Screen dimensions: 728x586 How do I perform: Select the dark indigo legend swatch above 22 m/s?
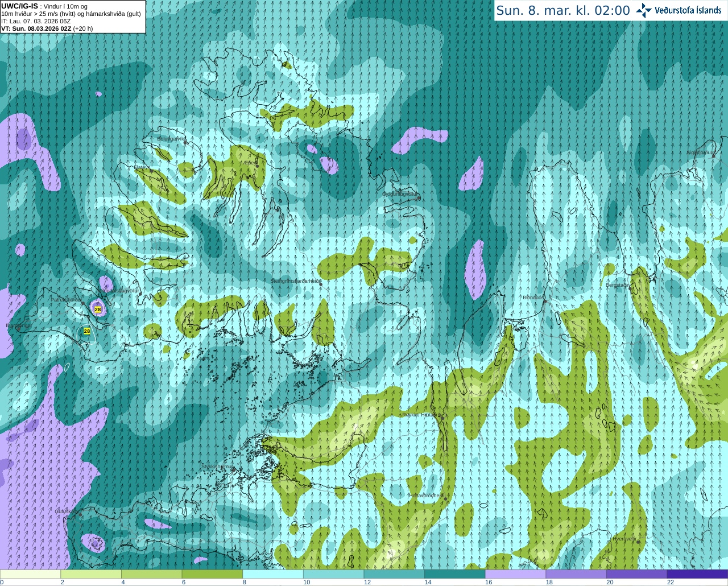coord(697,574)
